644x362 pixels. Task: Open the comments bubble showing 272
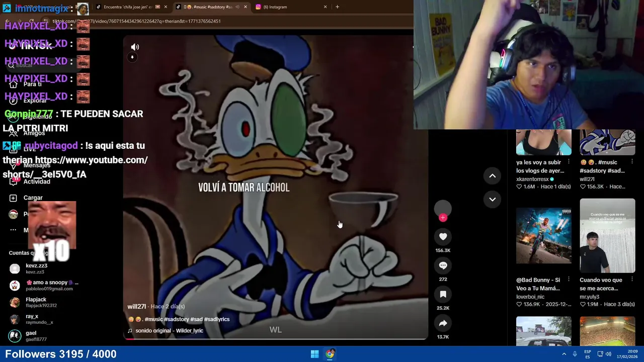coord(443,265)
